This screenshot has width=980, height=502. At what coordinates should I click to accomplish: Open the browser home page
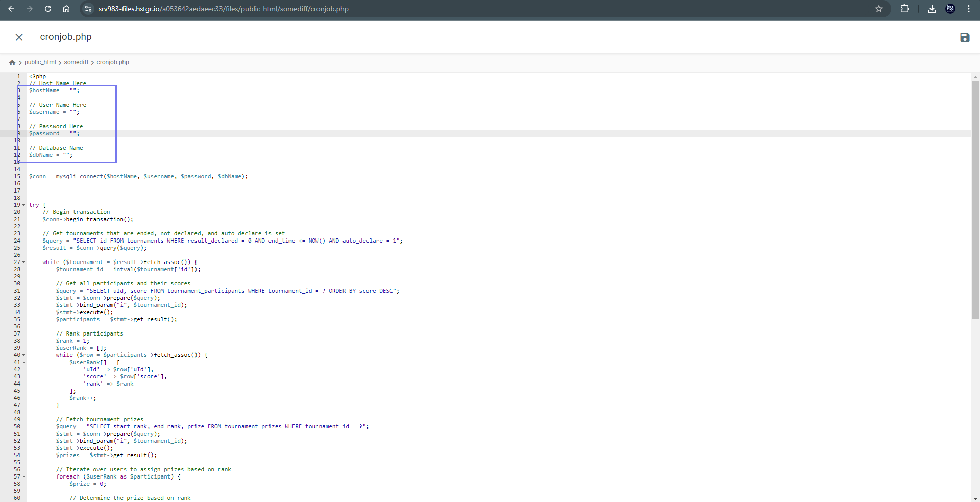[66, 9]
